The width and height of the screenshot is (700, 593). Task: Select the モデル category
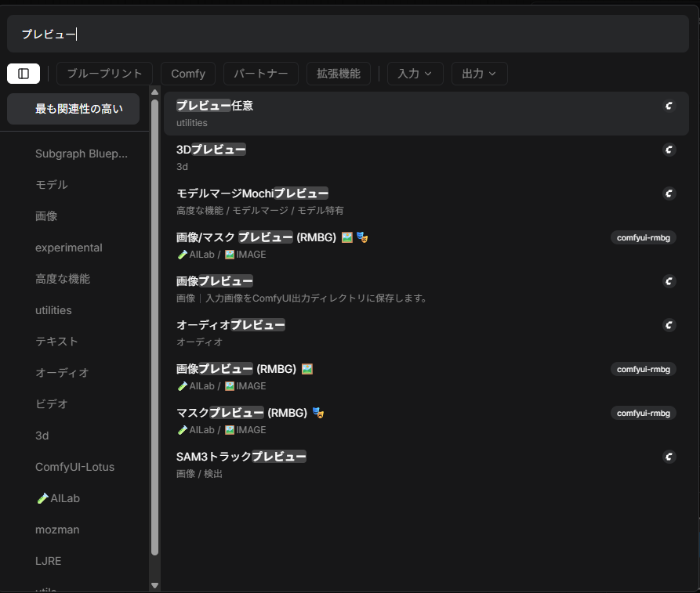(x=73, y=185)
